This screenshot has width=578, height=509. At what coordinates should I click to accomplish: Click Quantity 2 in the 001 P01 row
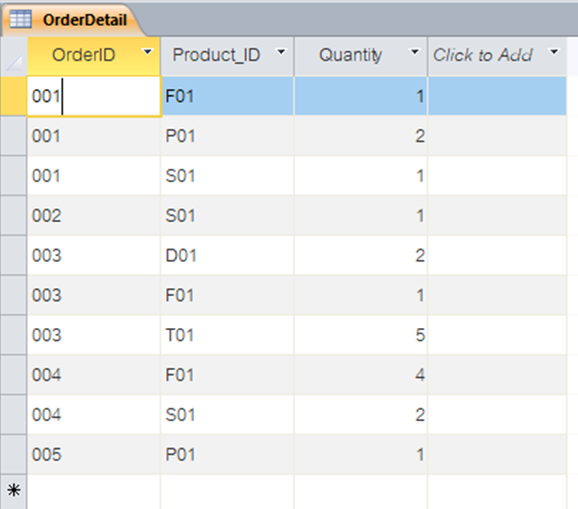pos(361,136)
